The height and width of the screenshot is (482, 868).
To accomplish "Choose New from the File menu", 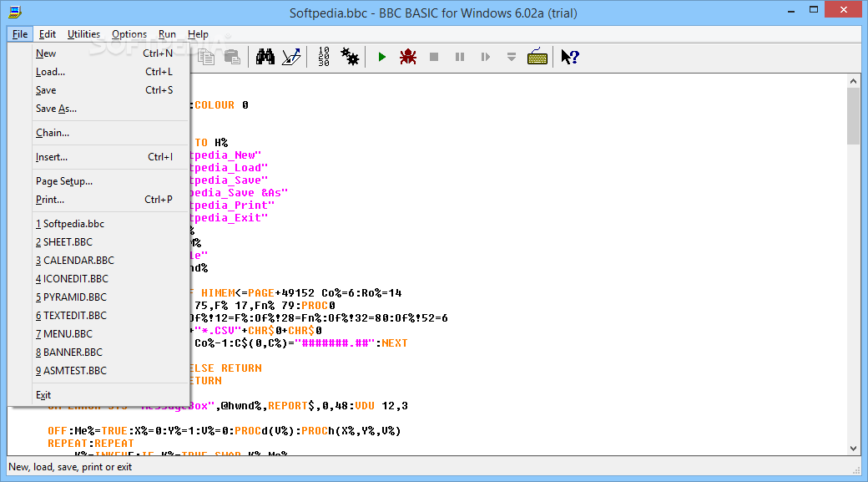I will point(104,53).
